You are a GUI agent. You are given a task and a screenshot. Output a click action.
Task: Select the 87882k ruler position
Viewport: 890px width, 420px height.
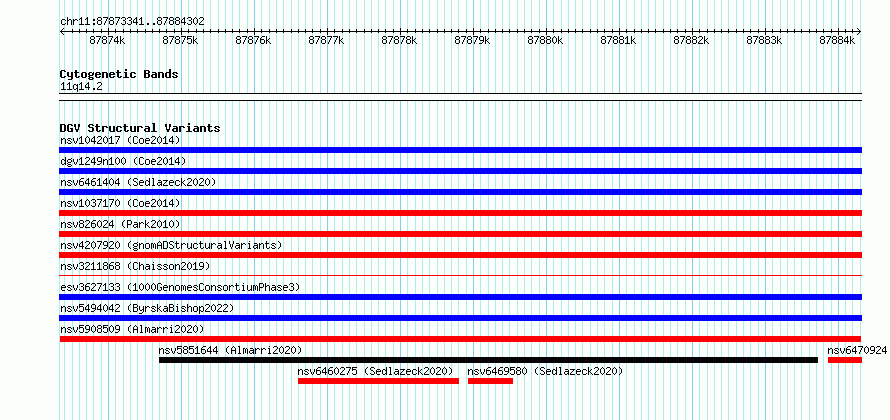coord(692,41)
